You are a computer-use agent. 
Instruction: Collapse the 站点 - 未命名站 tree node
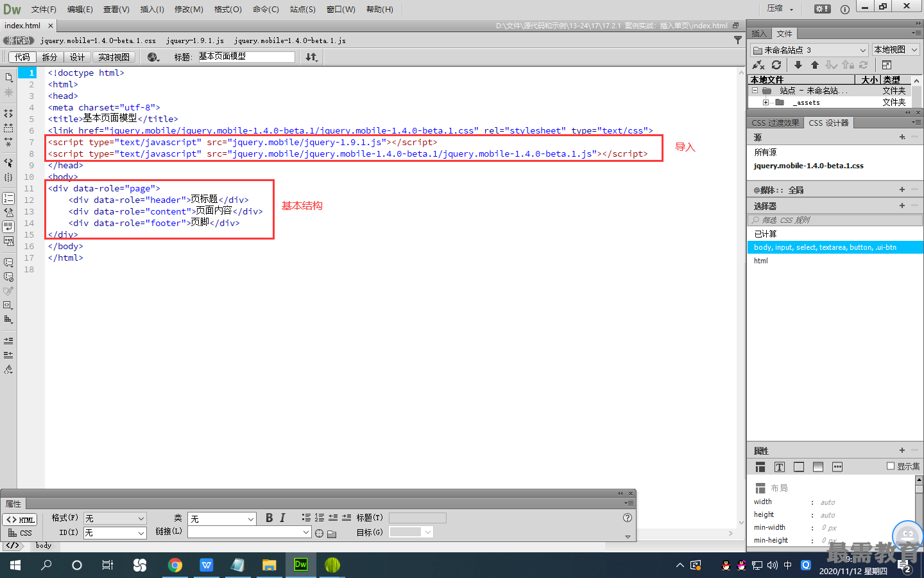coord(755,91)
